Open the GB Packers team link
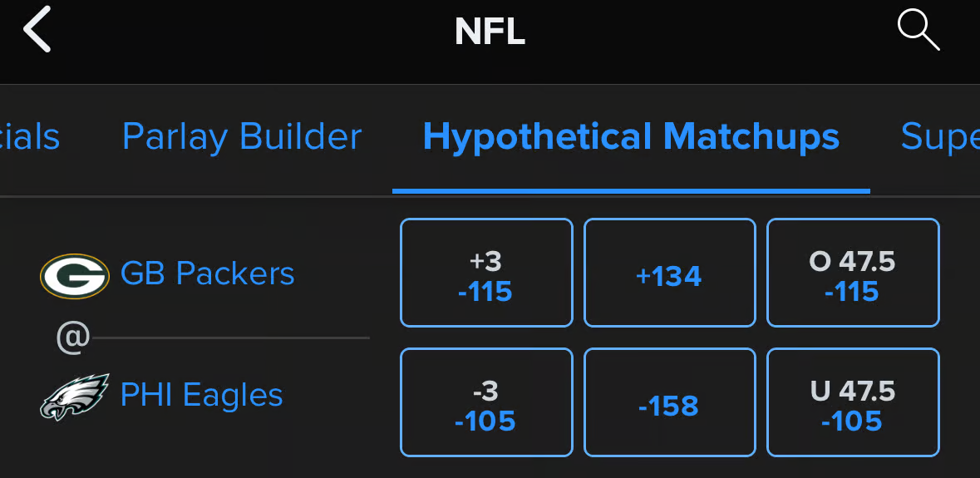 click(208, 273)
